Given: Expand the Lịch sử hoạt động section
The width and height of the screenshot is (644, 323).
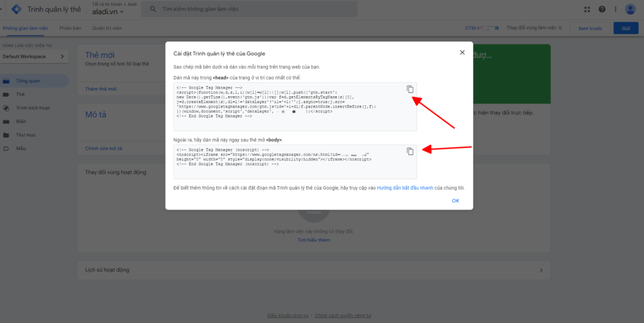Looking at the screenshot, I should point(541,270).
